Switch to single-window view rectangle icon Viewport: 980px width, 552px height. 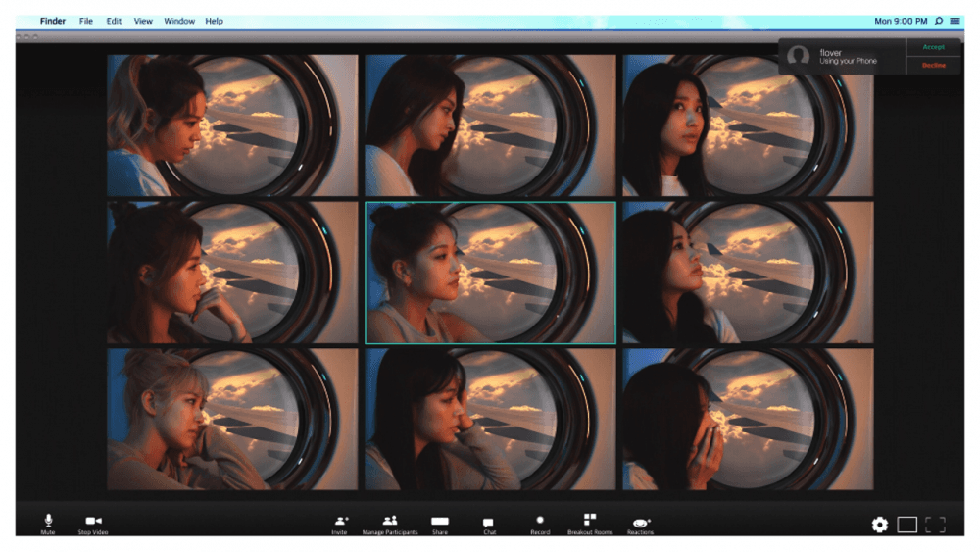pos(907,525)
